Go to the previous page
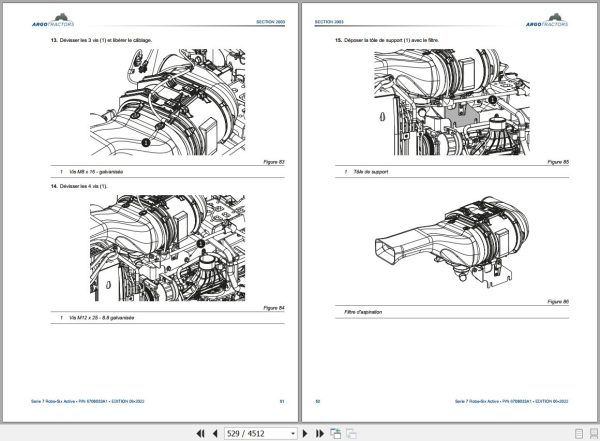This screenshot has width=600, height=441. click(215, 433)
